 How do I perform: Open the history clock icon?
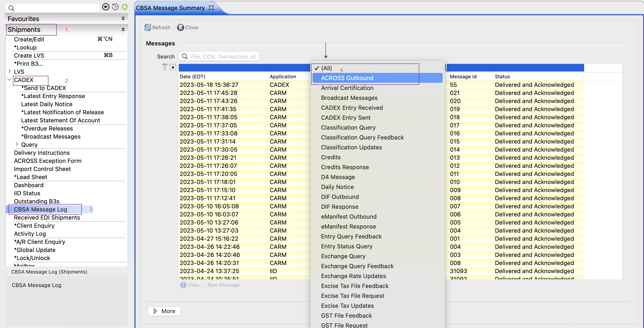[x=115, y=7]
